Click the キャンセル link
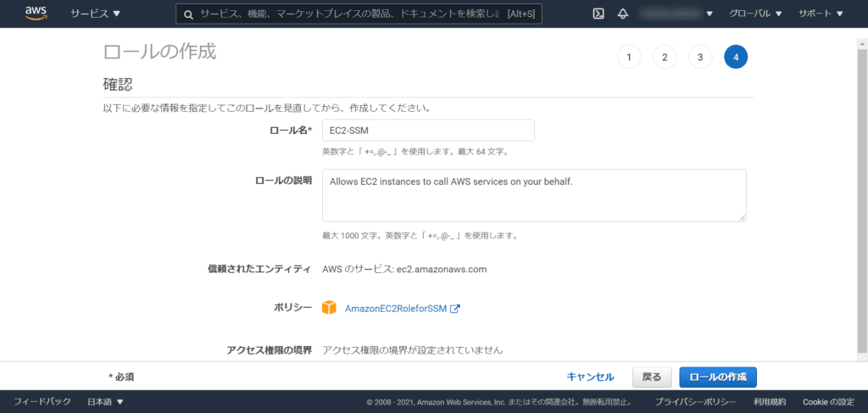Image resolution: width=868 pixels, height=413 pixels. (590, 377)
